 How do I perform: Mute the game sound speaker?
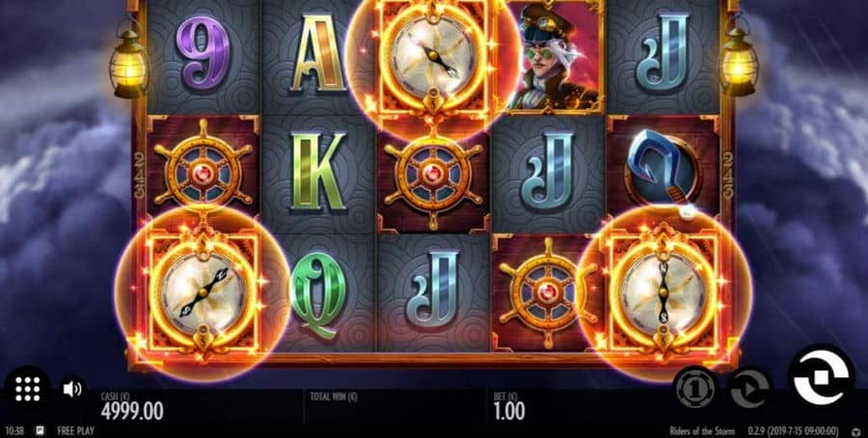coord(72,389)
